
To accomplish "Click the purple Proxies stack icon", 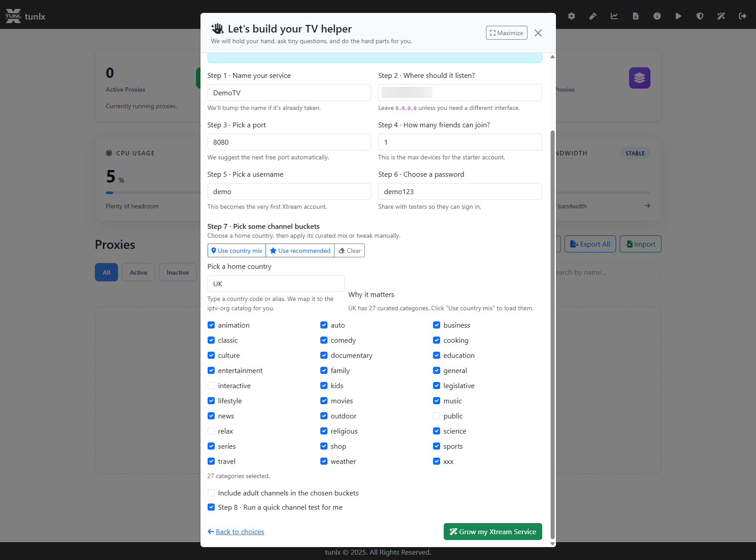I will click(x=639, y=77).
